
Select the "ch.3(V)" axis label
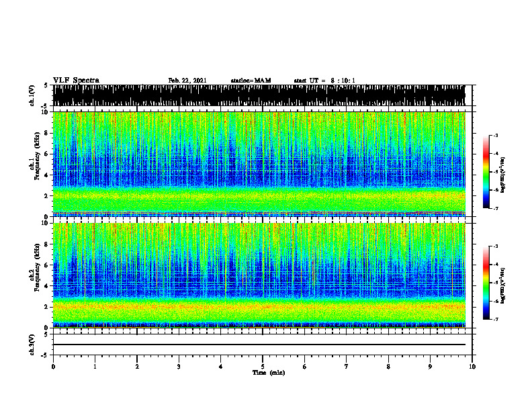pyautogui.click(x=32, y=345)
